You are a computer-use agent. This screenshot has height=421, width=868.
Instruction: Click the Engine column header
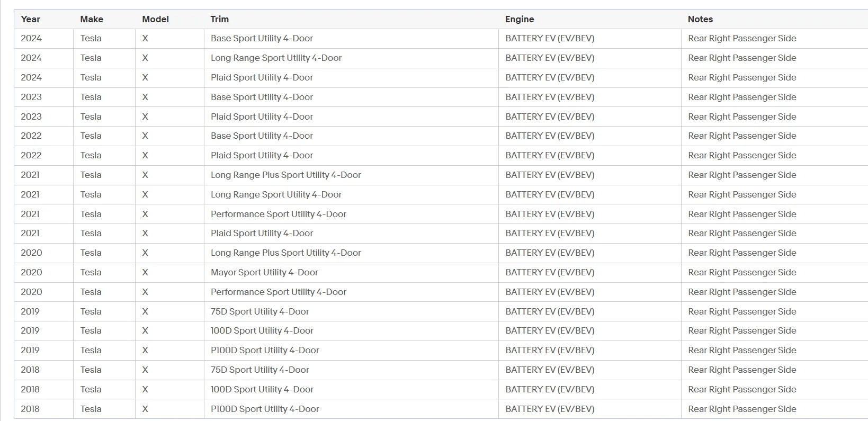[x=520, y=19]
